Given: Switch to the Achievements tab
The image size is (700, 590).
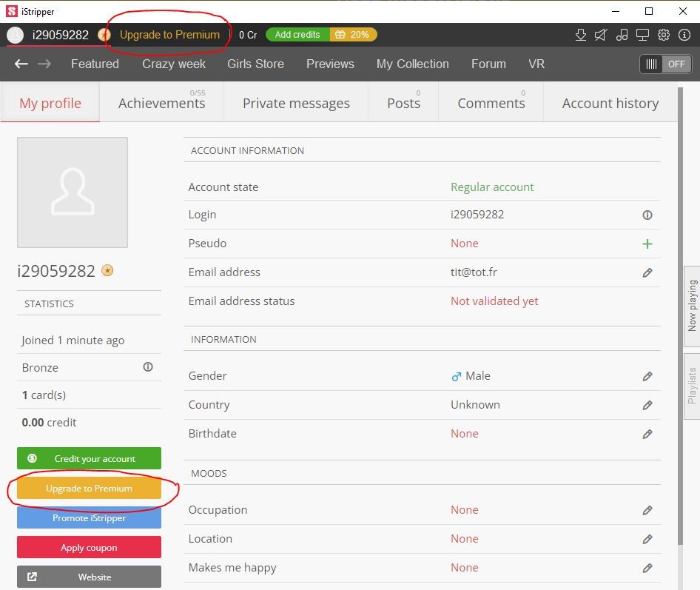Looking at the screenshot, I should click(x=161, y=103).
